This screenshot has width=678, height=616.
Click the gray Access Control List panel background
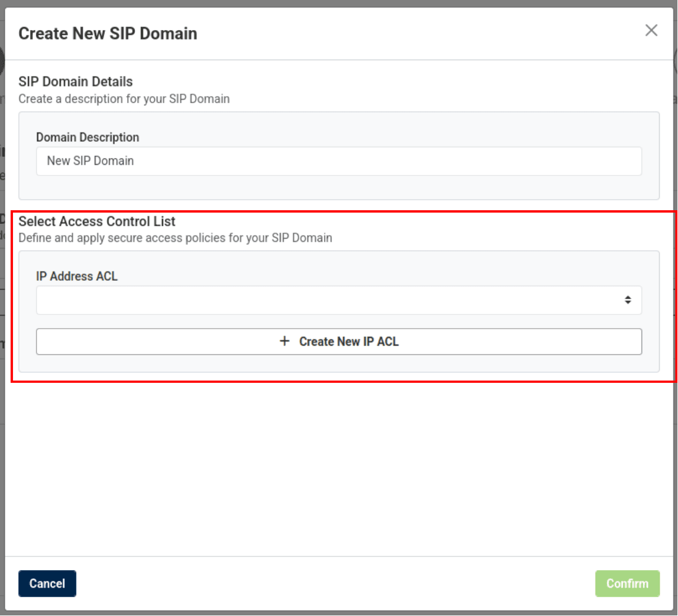point(339,363)
